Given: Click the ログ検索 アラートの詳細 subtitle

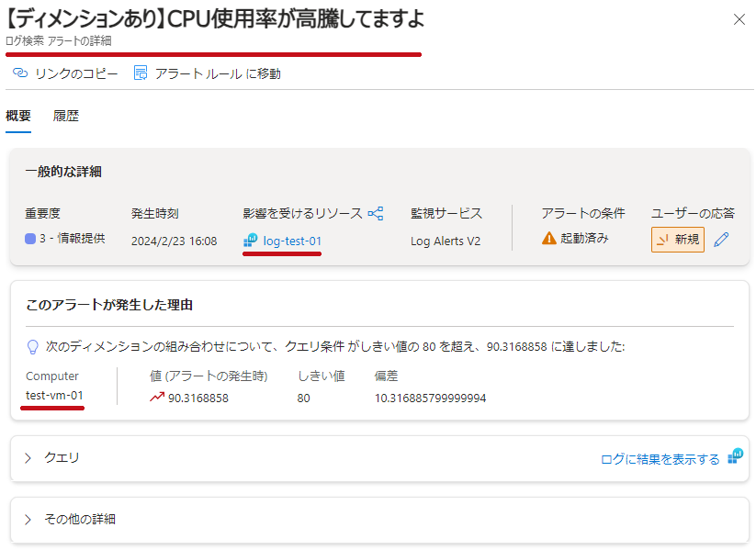Looking at the screenshot, I should [x=59, y=41].
